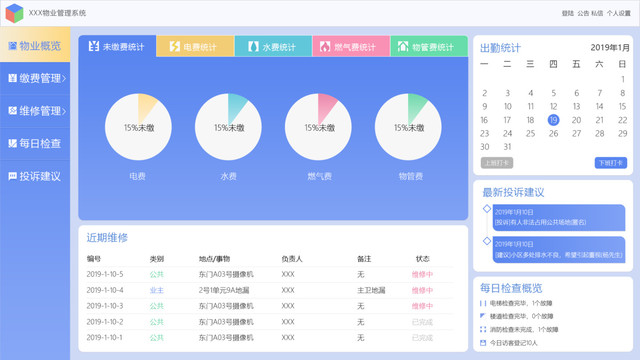Select date 26 in attendance calendar
This screenshot has height=360, width=640.
pos(553,133)
